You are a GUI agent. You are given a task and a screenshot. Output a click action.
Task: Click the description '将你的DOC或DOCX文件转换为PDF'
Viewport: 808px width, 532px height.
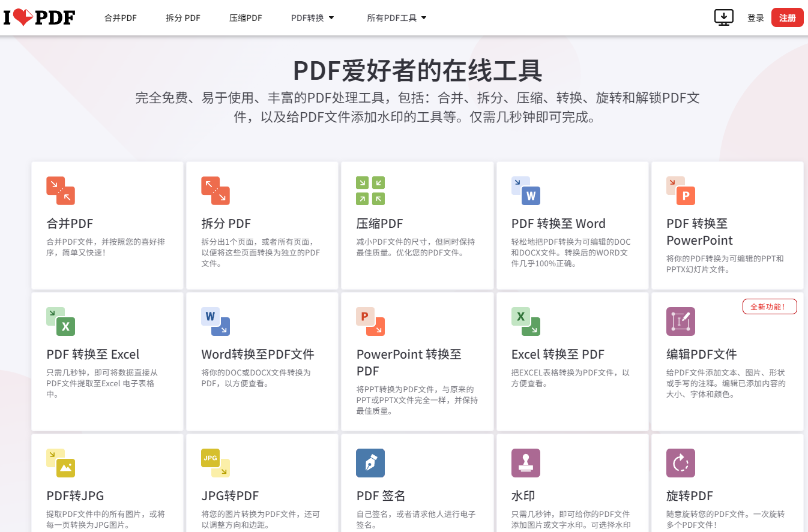pos(256,378)
